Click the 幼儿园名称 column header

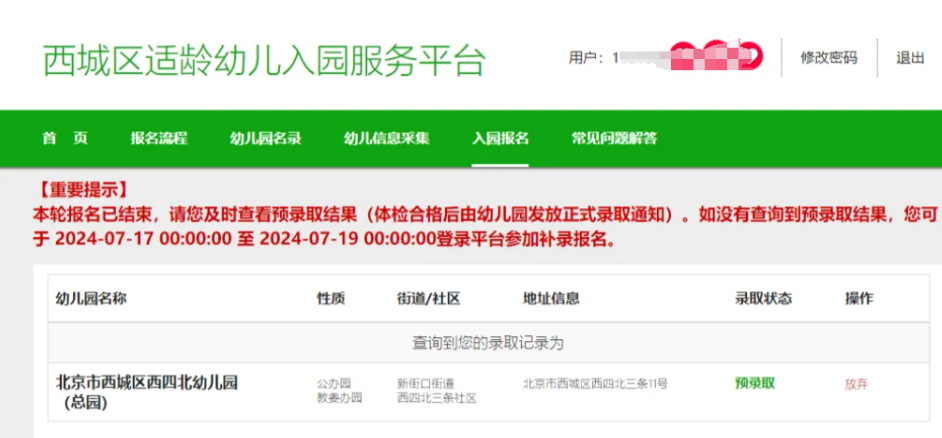[90, 298]
